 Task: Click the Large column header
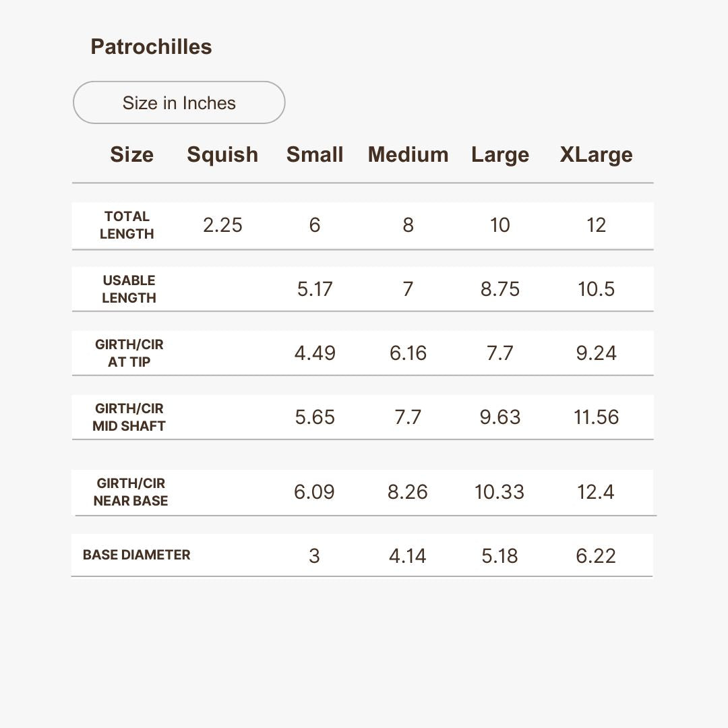tap(500, 154)
